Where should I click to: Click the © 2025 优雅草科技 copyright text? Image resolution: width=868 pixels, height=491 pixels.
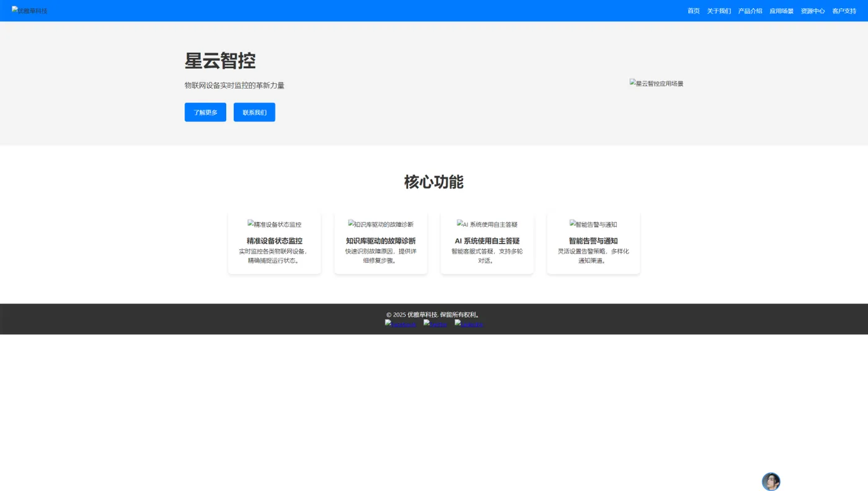(x=434, y=315)
